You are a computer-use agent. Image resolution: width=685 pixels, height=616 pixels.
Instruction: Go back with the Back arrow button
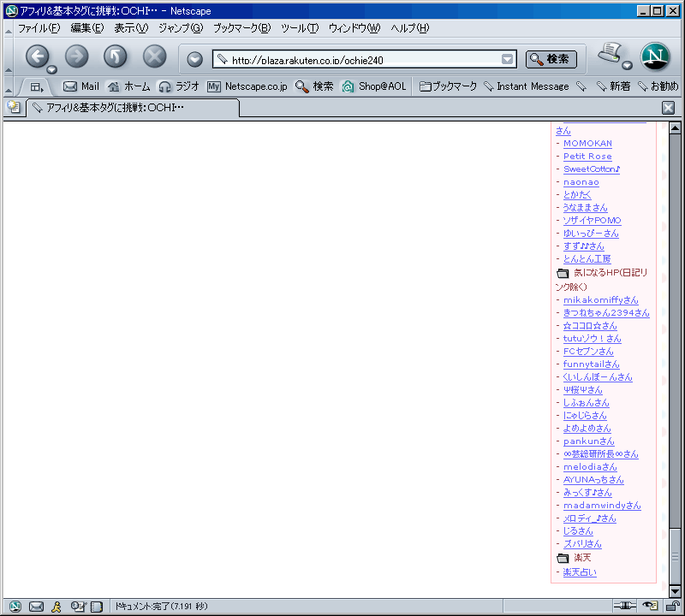[x=37, y=56]
